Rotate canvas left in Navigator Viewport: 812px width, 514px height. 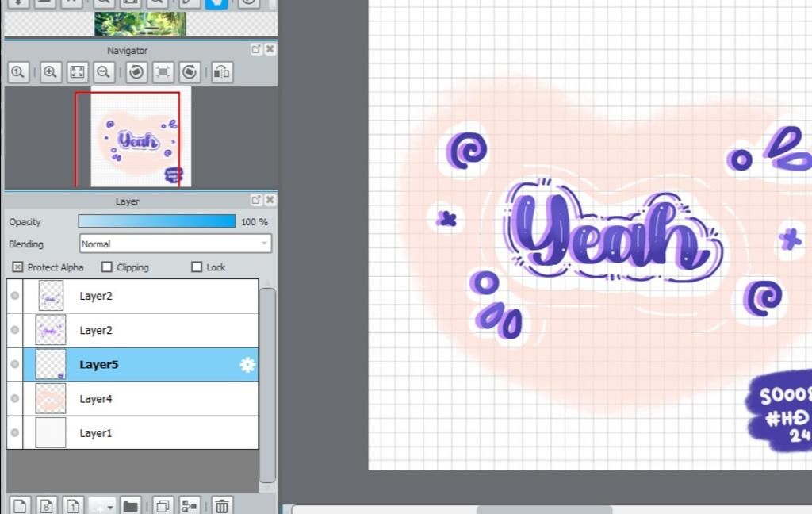tap(136, 72)
